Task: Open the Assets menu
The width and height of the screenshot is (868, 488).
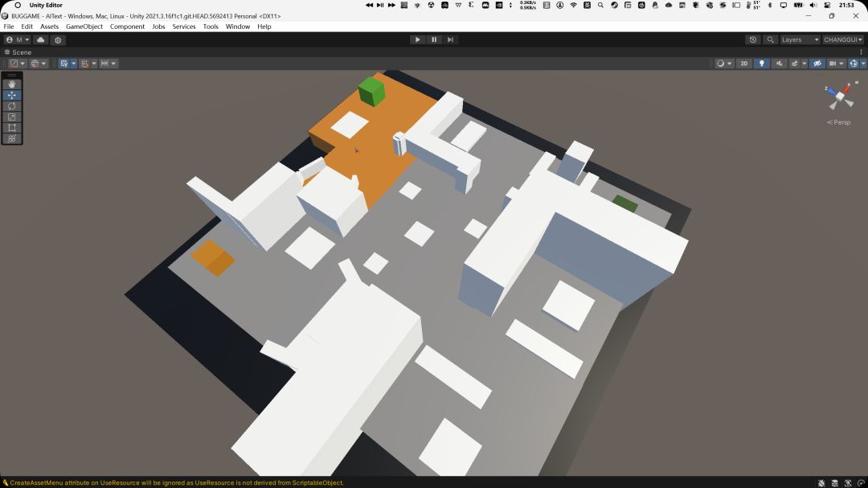Action: coord(49,27)
